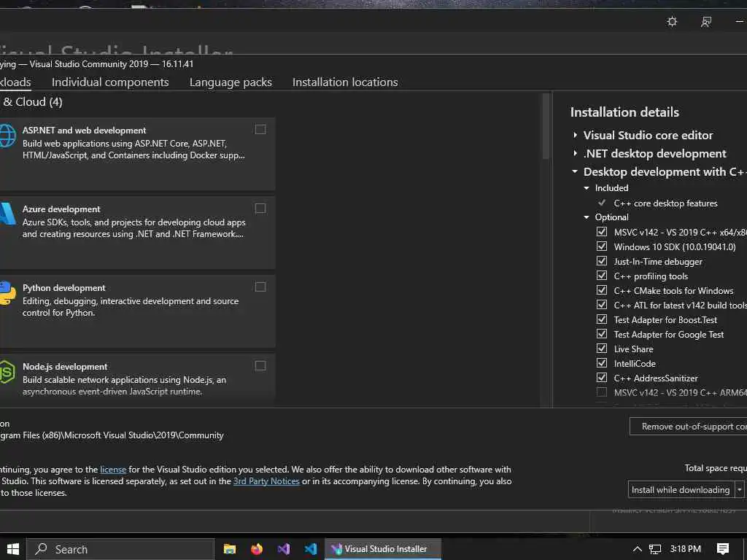Image resolution: width=747 pixels, height=560 pixels.
Task: Collapse the Optional section
Action: [x=587, y=217]
